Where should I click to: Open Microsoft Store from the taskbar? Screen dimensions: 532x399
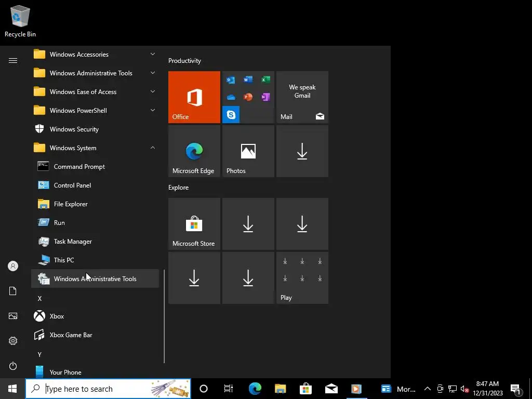305,389
